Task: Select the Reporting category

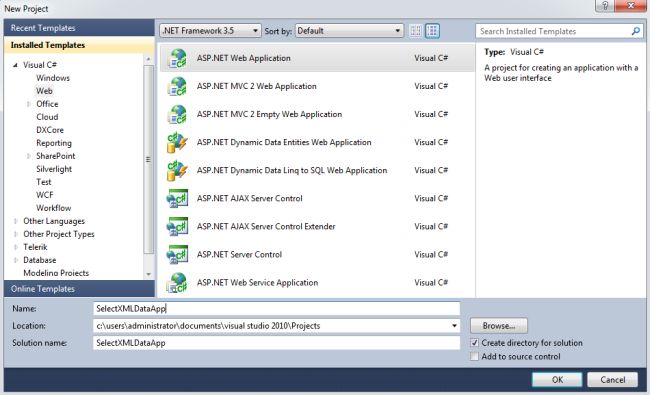Action: tap(54, 143)
